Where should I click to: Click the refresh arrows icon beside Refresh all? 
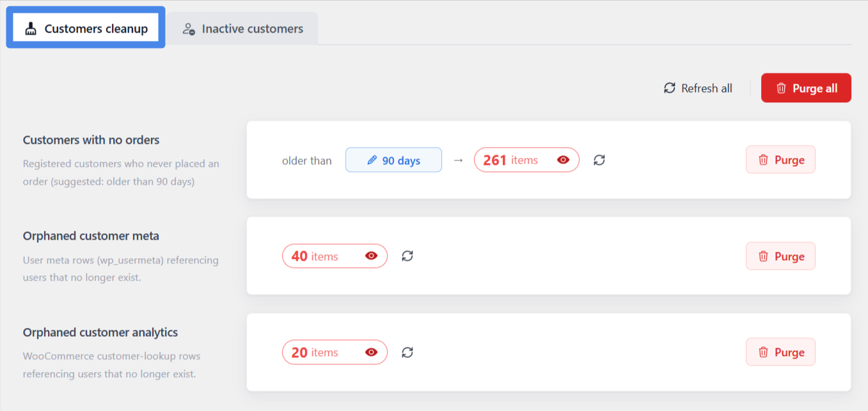[670, 88]
